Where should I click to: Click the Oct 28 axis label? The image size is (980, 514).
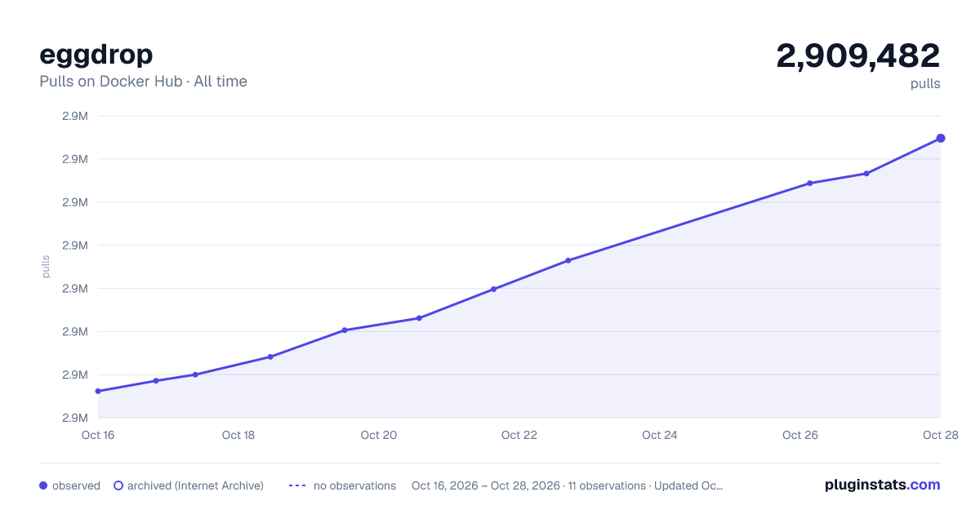coord(940,435)
